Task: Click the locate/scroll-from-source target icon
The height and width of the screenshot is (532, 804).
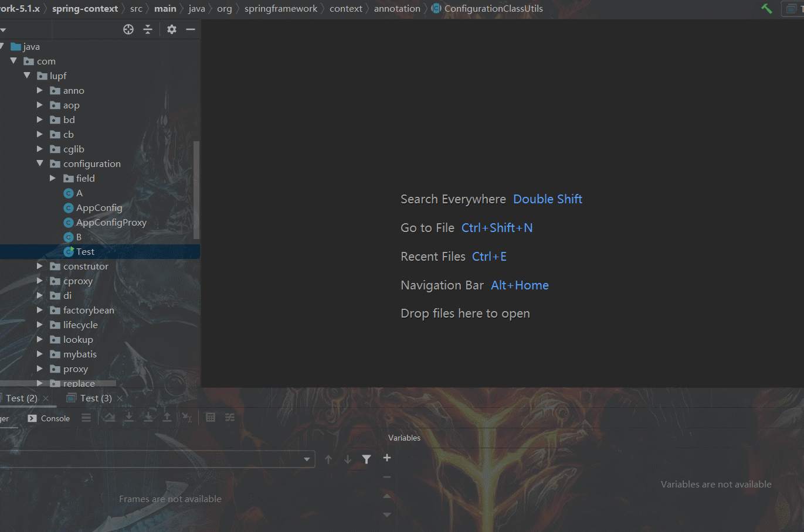Action: (x=128, y=29)
